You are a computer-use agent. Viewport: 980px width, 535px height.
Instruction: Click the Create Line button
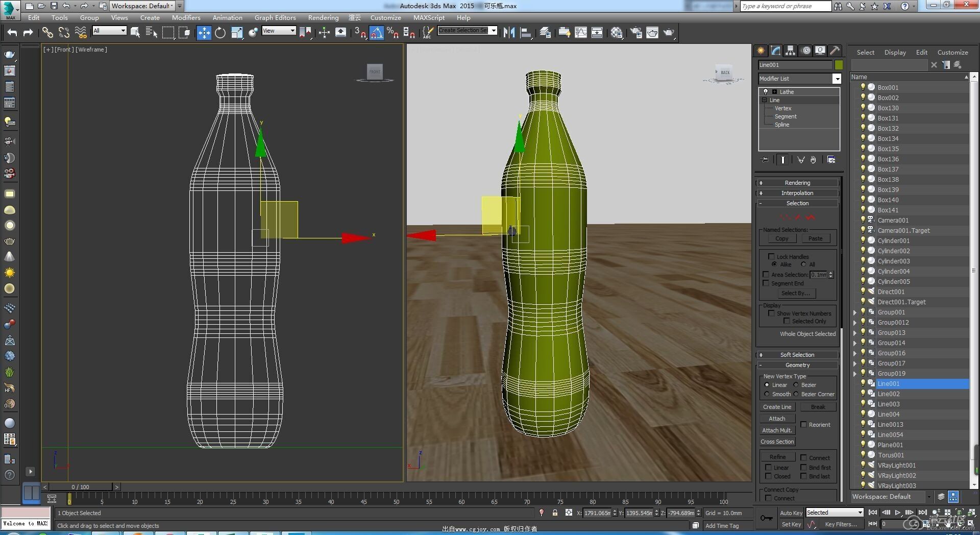(777, 407)
